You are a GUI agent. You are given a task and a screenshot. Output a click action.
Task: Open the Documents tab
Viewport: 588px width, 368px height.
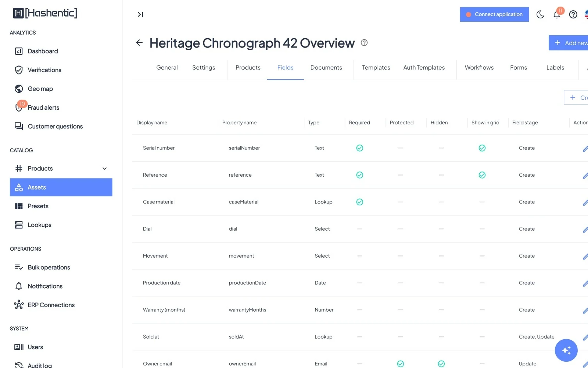click(326, 67)
